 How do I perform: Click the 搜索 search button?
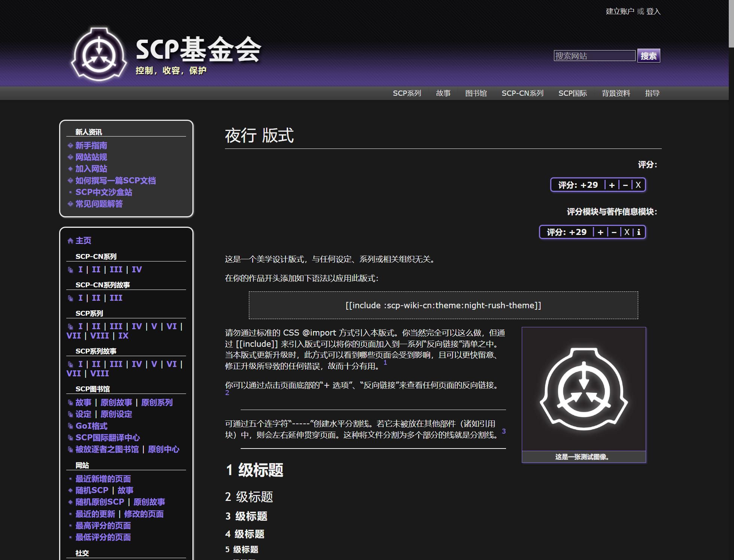[648, 56]
